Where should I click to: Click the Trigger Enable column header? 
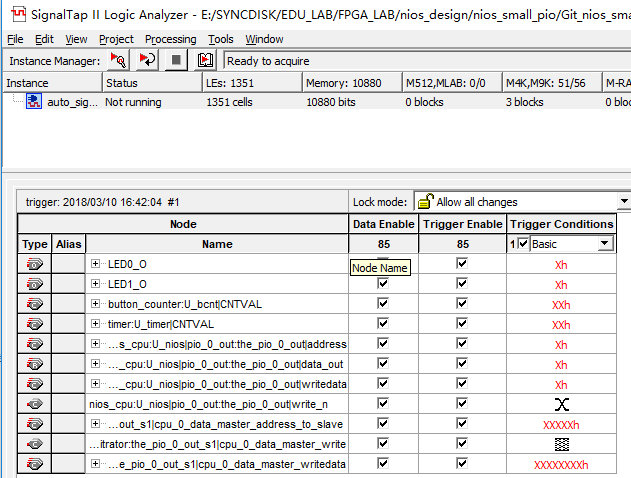click(462, 224)
